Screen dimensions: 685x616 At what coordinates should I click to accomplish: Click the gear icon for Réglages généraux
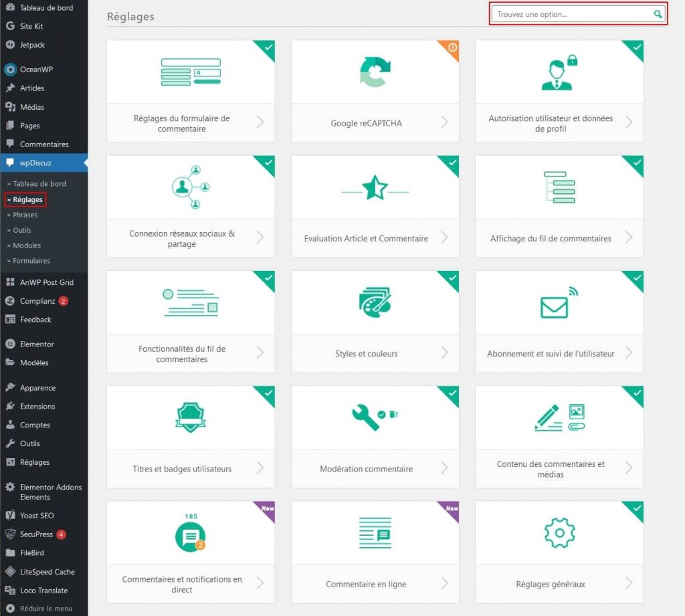pyautogui.click(x=559, y=533)
